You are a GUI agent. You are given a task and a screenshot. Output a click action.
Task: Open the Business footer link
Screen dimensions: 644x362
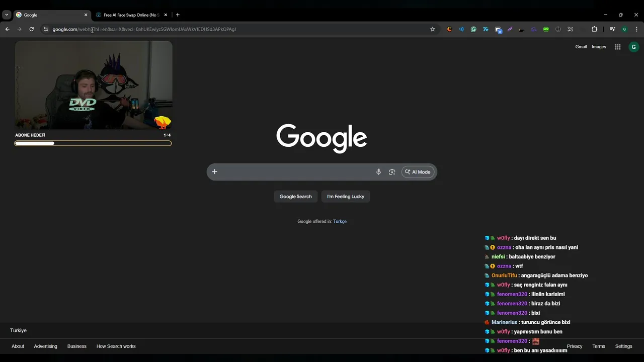(77, 346)
